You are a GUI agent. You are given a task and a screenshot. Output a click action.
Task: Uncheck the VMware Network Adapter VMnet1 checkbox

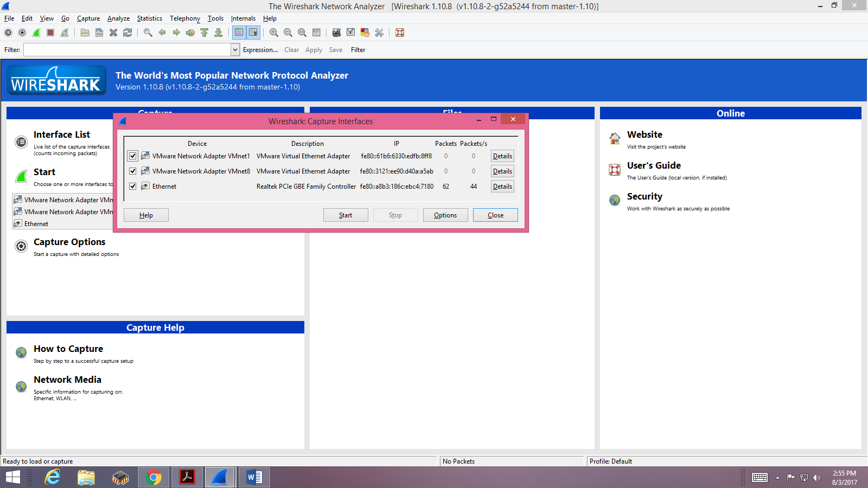pos(133,156)
